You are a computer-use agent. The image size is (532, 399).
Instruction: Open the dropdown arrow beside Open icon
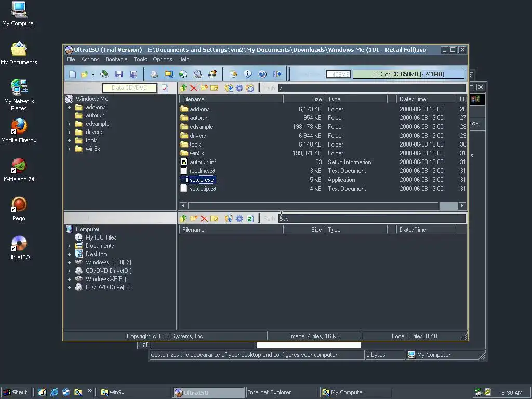pyautogui.click(x=93, y=74)
